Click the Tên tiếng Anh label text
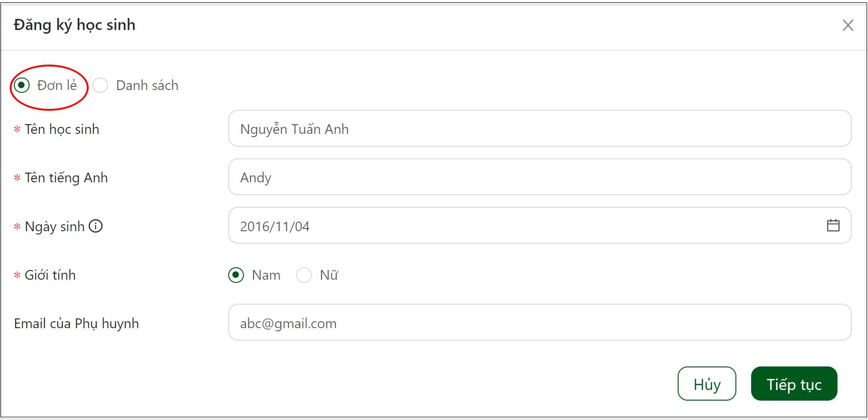 pyautogui.click(x=66, y=178)
